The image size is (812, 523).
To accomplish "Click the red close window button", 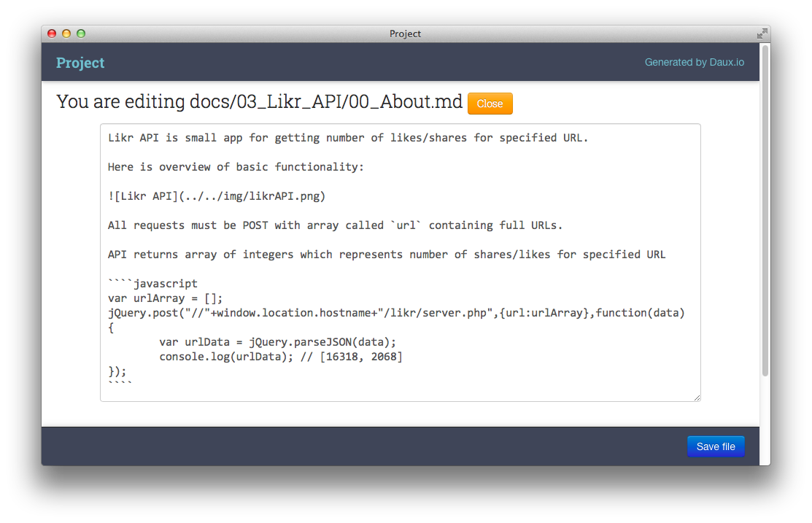I will point(52,34).
